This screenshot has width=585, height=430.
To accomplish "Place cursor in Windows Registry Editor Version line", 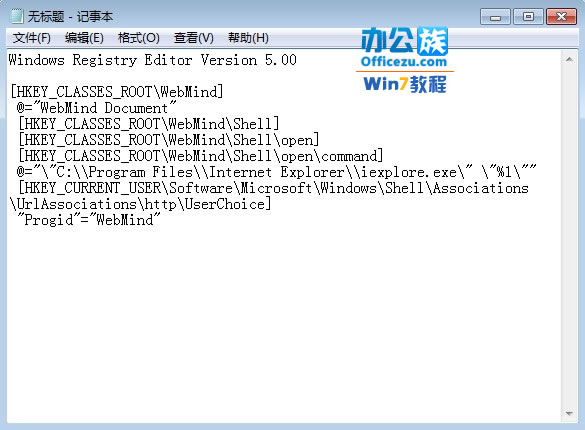I will (152, 60).
